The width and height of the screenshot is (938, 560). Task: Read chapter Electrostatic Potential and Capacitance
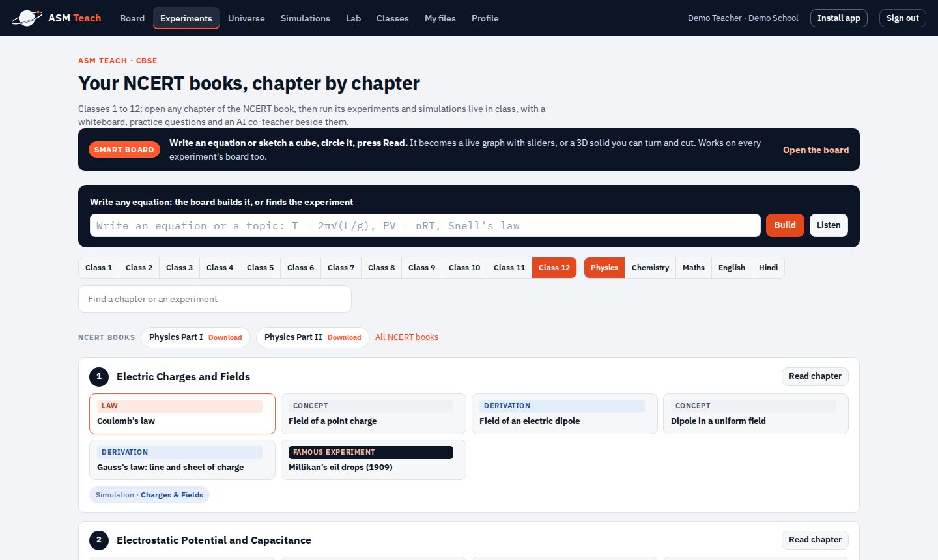pos(816,540)
